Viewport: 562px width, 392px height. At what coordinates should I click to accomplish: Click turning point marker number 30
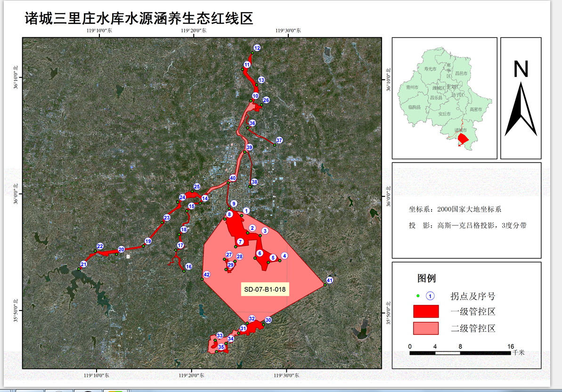[x=268, y=320]
